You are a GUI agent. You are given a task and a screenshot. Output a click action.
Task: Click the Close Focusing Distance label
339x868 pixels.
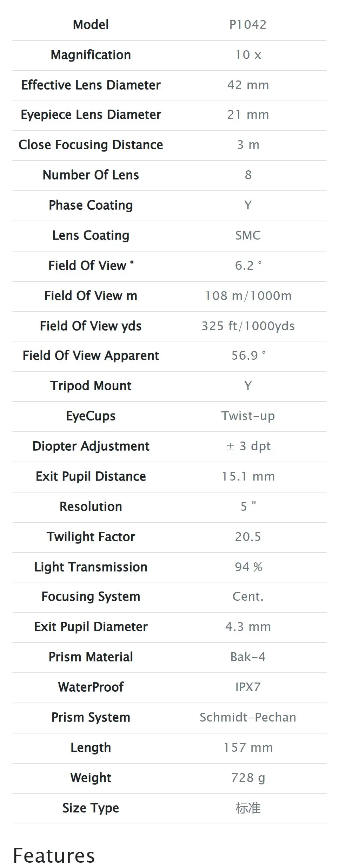point(91,145)
